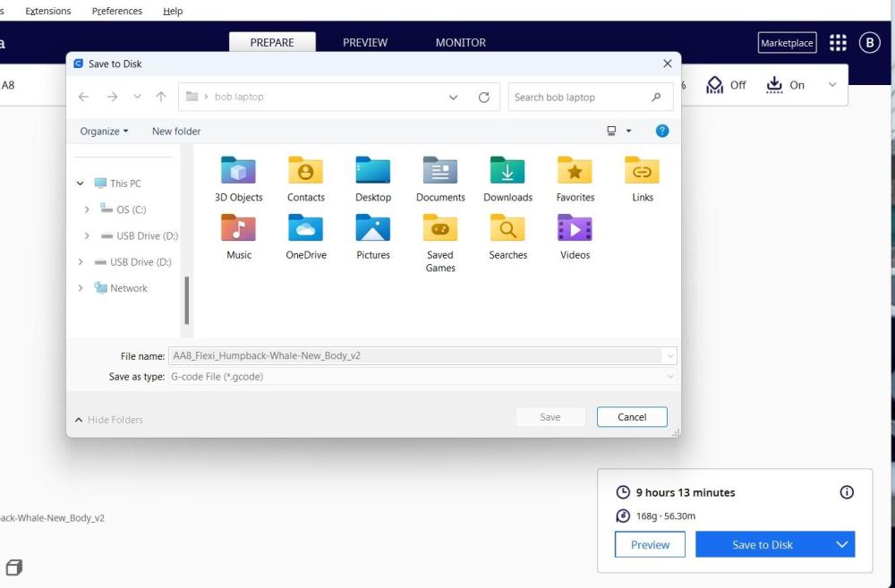
Task: Click the print time info icon
Action: [847, 492]
